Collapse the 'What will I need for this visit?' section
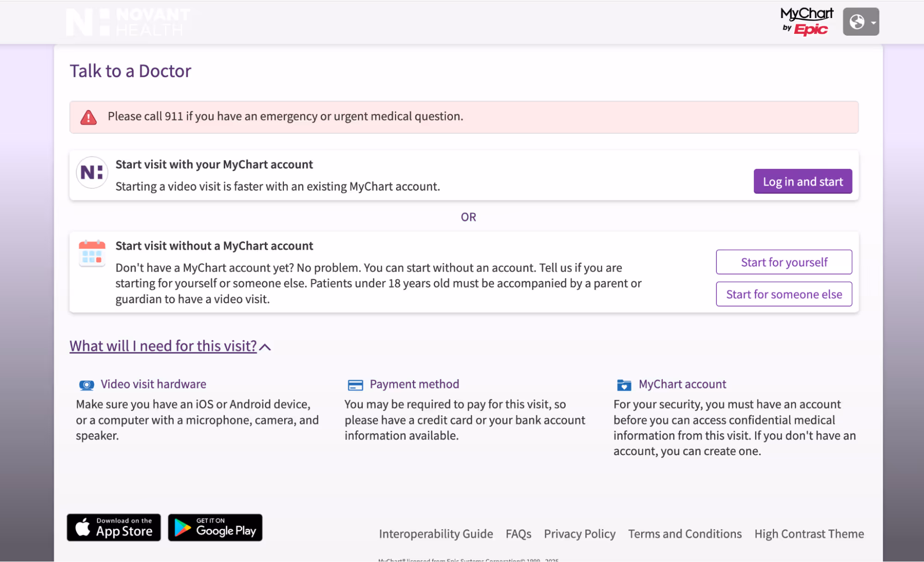Screen dimensions: 924x562 click(163, 346)
